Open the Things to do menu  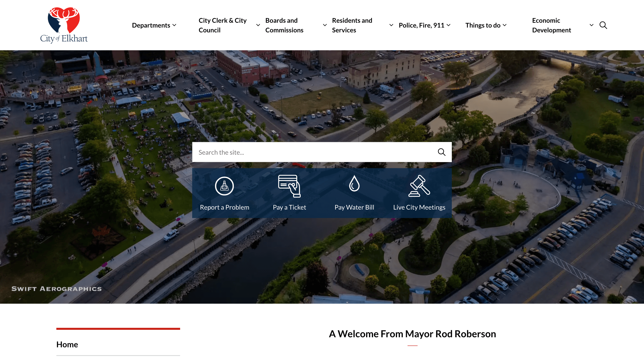483,25
